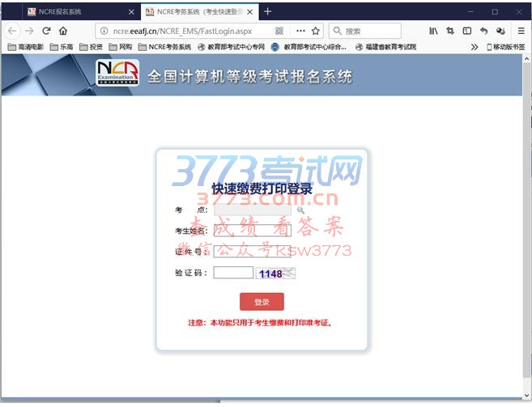Open the hamburger application menu
Screen dimensions: 532x407
[521, 31]
